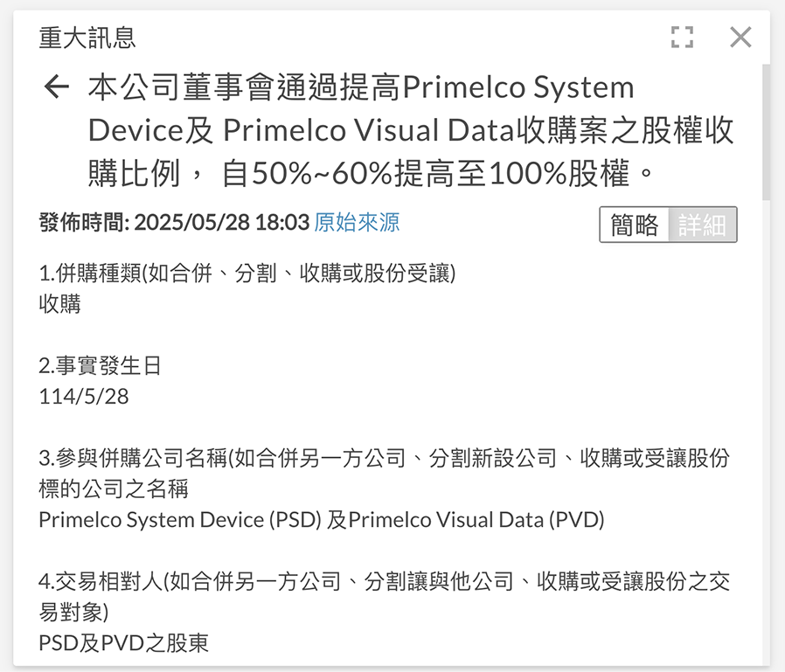Image resolution: width=785 pixels, height=672 pixels.
Task: Select the 詳細 view option
Action: tap(702, 225)
